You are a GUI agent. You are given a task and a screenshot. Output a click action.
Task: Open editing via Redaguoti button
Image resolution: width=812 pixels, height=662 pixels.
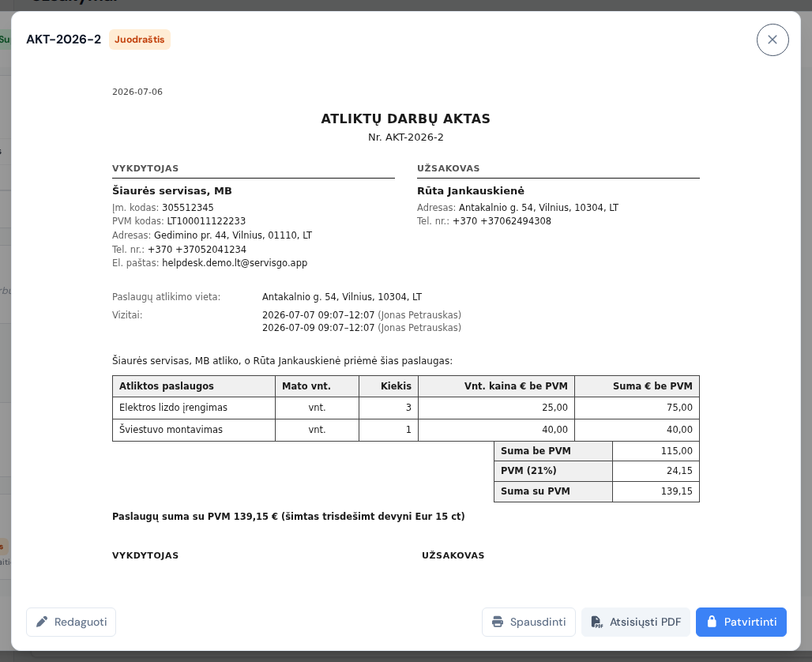(x=71, y=622)
